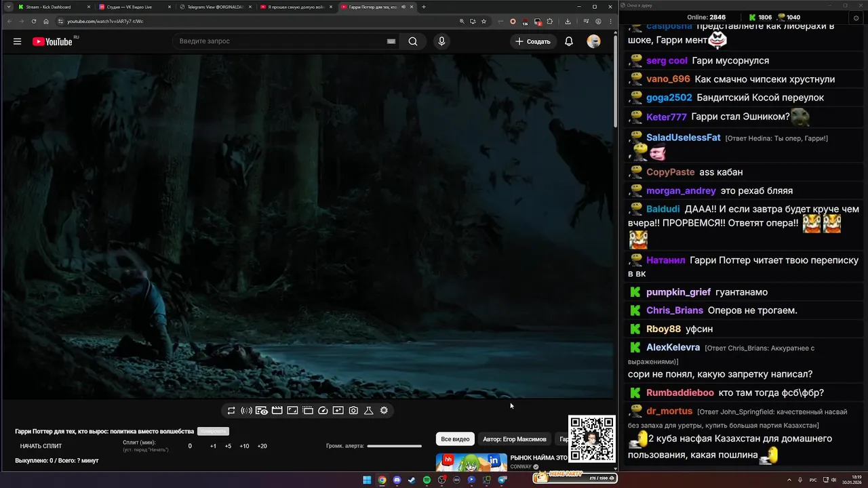Click the loop icon in player toolbar
The image size is (868, 488).
(x=231, y=411)
